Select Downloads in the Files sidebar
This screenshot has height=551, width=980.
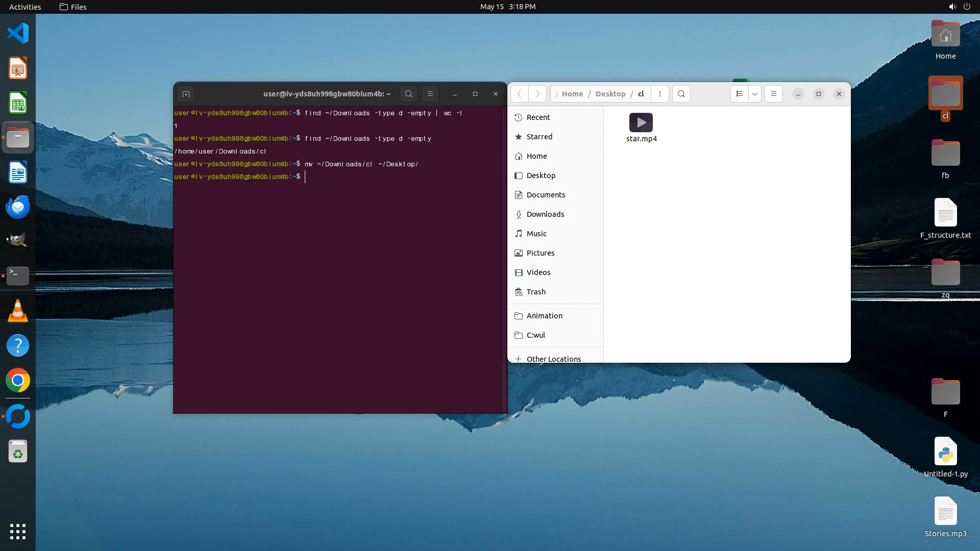click(545, 214)
